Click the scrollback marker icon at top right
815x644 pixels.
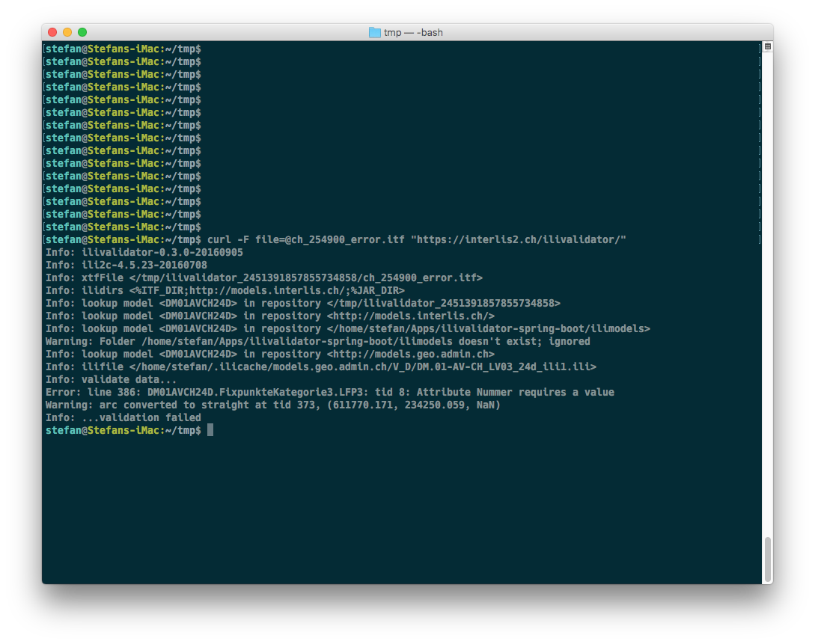pyautogui.click(x=768, y=46)
